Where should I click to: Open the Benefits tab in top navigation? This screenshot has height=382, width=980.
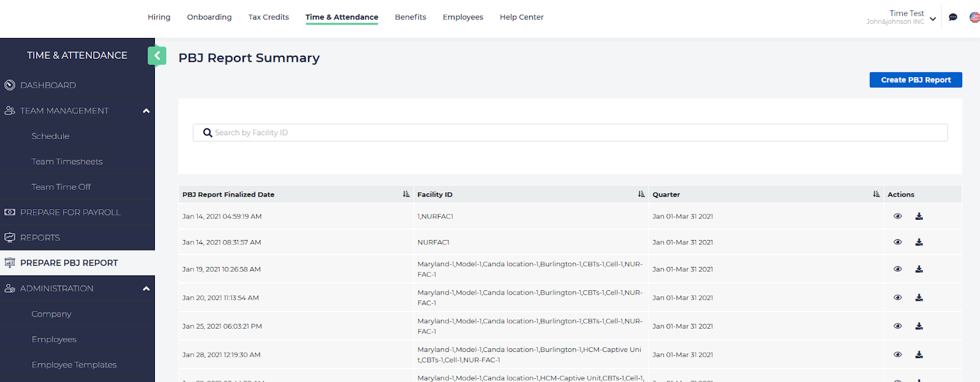(x=410, y=17)
